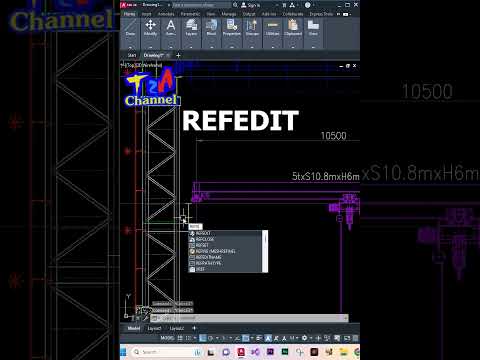Select REFEDIT from the autocomplete list
This screenshot has width=480, height=360.
pos(226,233)
